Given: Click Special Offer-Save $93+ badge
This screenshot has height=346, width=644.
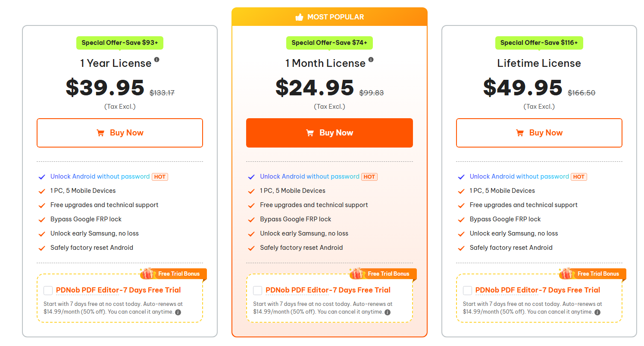Looking at the screenshot, I should click(x=120, y=43).
